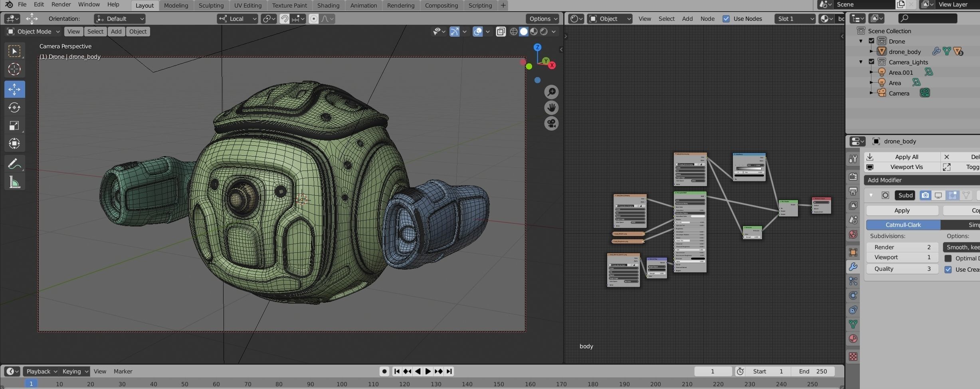Open the File menu
Screen dimensions: 980x389
tap(22, 4)
